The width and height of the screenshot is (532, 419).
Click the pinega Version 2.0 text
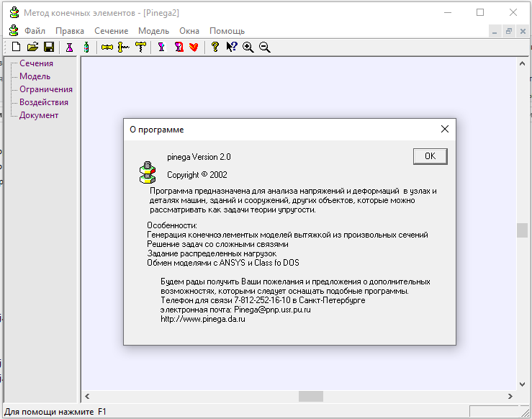199,157
